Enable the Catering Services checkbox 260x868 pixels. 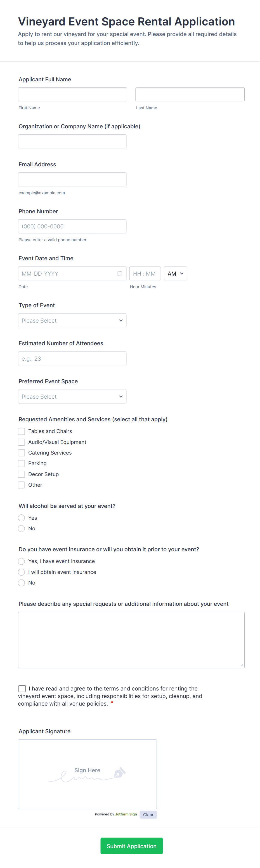[x=21, y=453]
